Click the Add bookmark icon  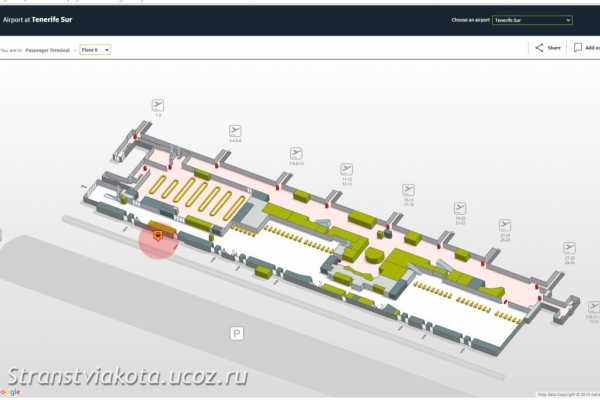tap(578, 47)
